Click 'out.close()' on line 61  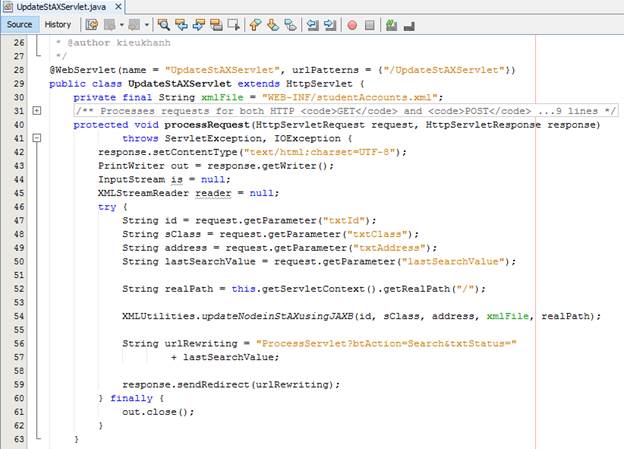point(155,412)
